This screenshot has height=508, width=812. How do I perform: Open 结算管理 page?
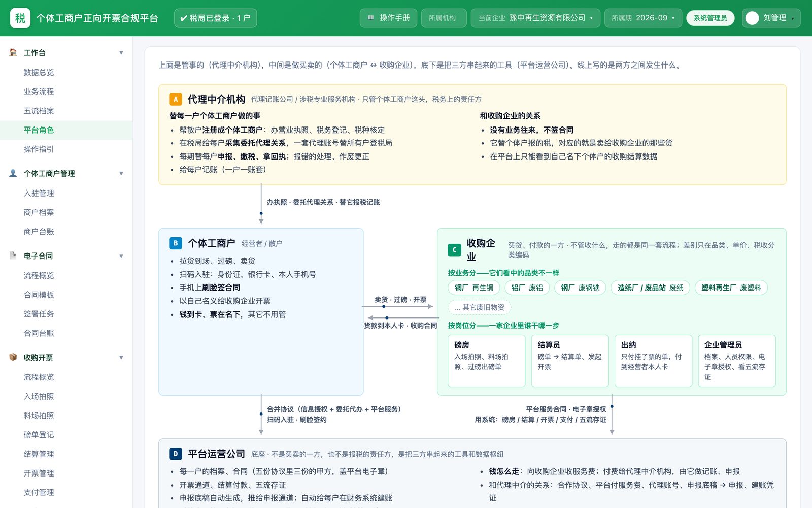[x=66, y=454]
